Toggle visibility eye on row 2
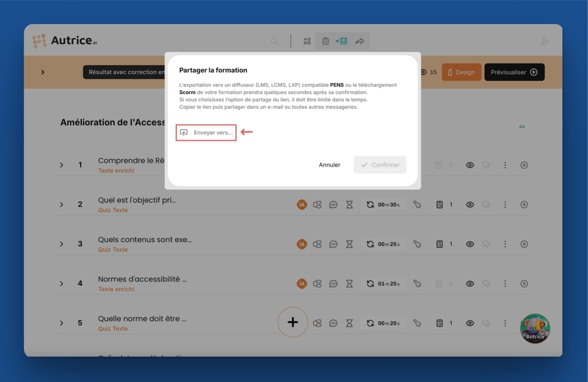 point(470,205)
